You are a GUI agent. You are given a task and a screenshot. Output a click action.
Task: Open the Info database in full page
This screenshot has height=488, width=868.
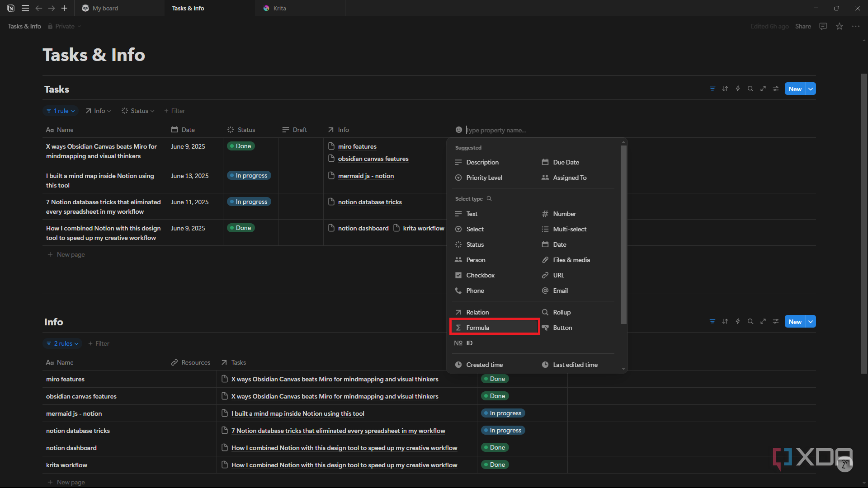(x=763, y=322)
